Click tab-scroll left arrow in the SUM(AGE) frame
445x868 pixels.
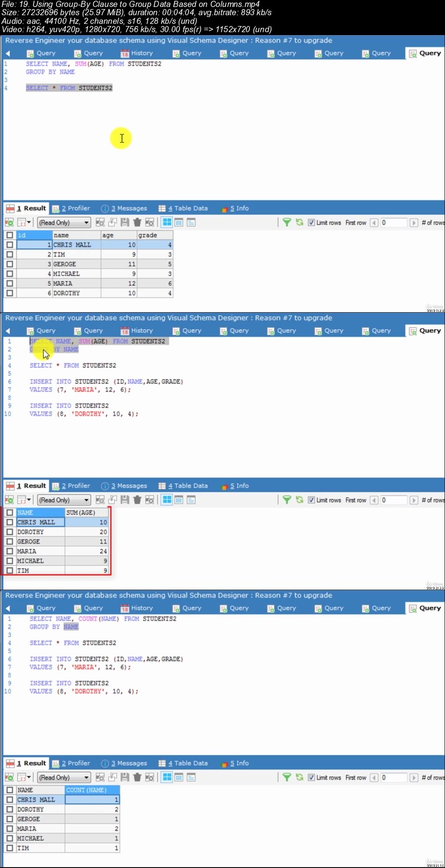point(8,331)
